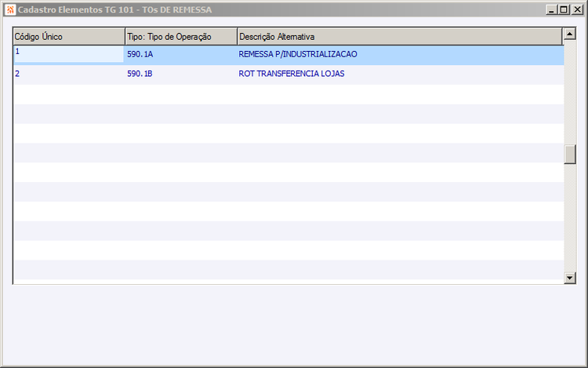The image size is (588, 368).
Task: Maximize the Cadastro Elementos window
Action: point(564,9)
